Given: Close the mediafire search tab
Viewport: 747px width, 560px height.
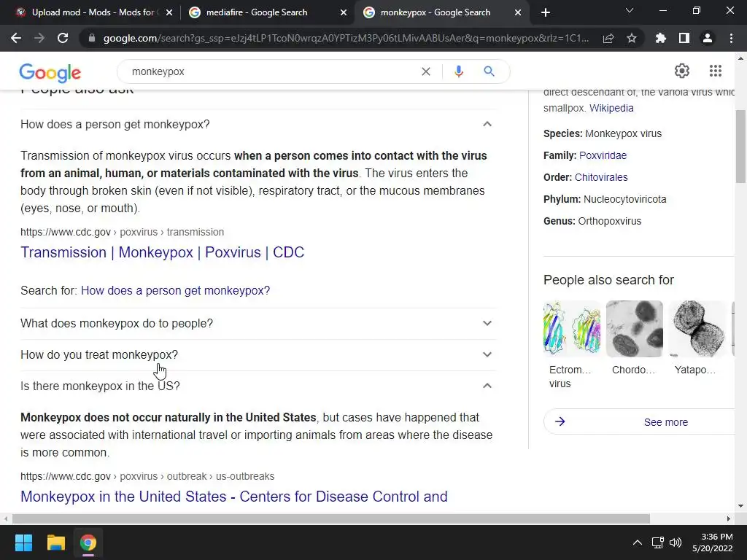Looking at the screenshot, I should click(344, 12).
